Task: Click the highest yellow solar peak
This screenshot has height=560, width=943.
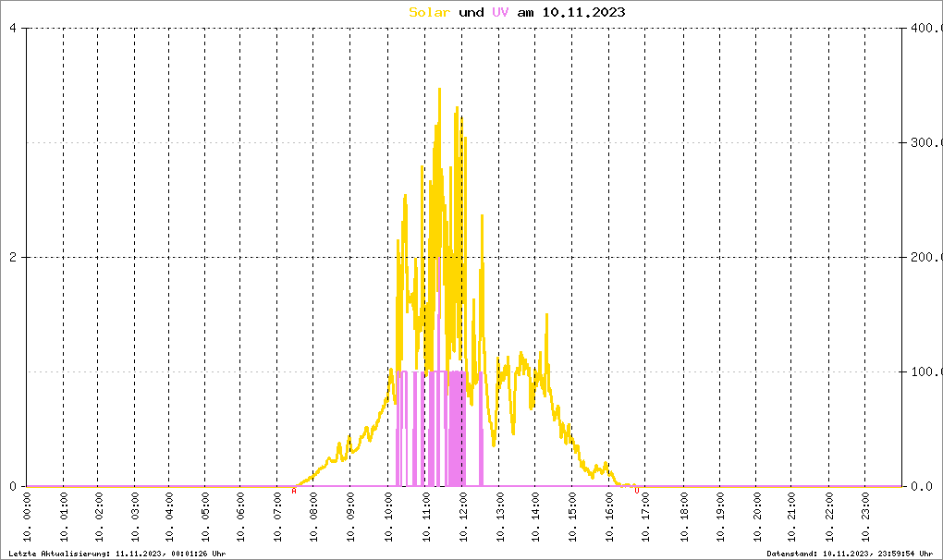Action: (x=439, y=91)
